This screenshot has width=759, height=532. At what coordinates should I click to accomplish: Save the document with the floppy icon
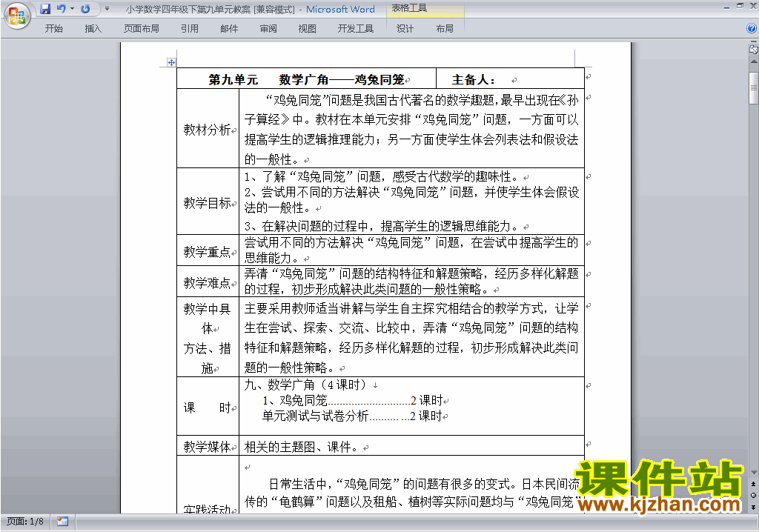(45, 9)
